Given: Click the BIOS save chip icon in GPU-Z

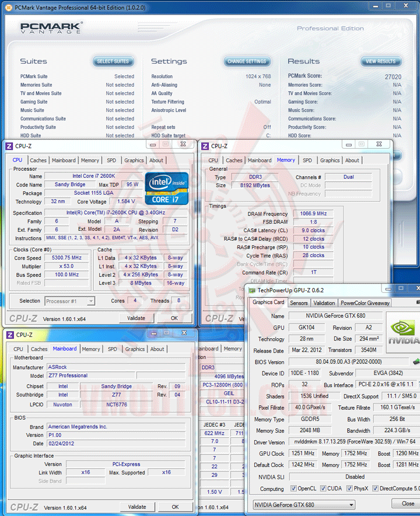Looking at the screenshot, I should pyautogui.click(x=416, y=361).
